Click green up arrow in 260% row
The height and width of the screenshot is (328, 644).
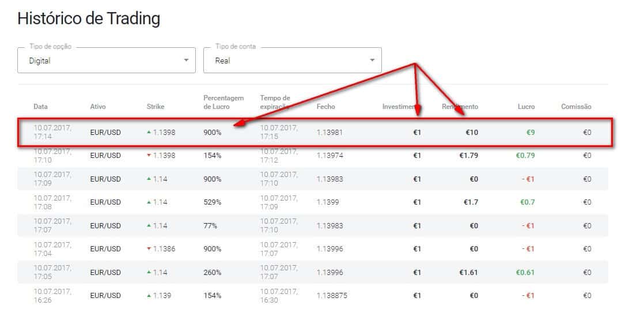coord(149,272)
